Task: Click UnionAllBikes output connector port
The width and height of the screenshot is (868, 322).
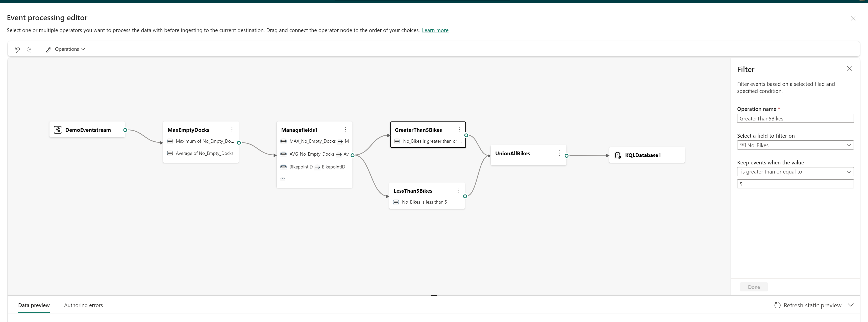Action: click(566, 156)
